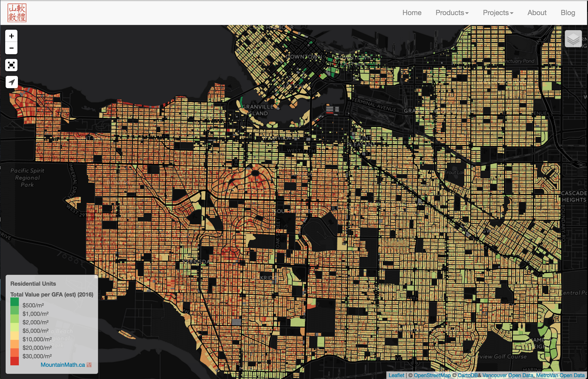Click small red seal icon in legend

tap(89, 365)
